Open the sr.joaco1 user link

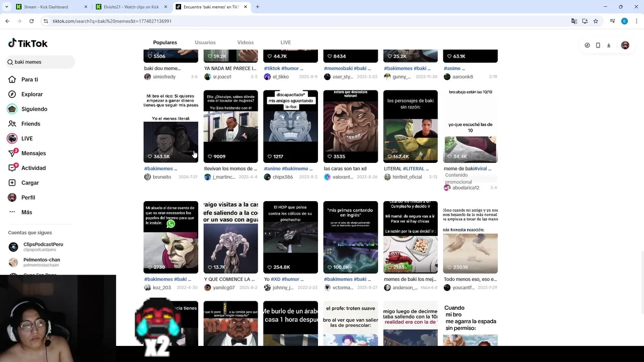[222, 77]
